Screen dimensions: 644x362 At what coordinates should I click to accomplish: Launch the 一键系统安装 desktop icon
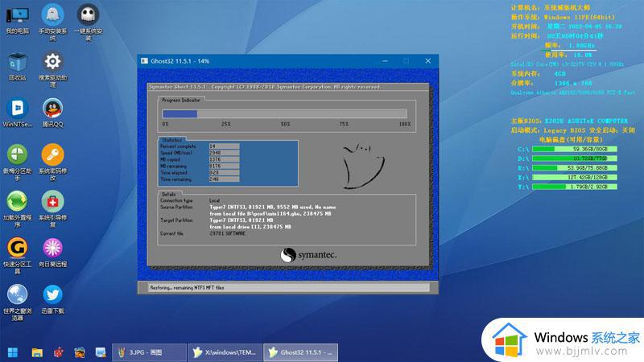[x=88, y=23]
